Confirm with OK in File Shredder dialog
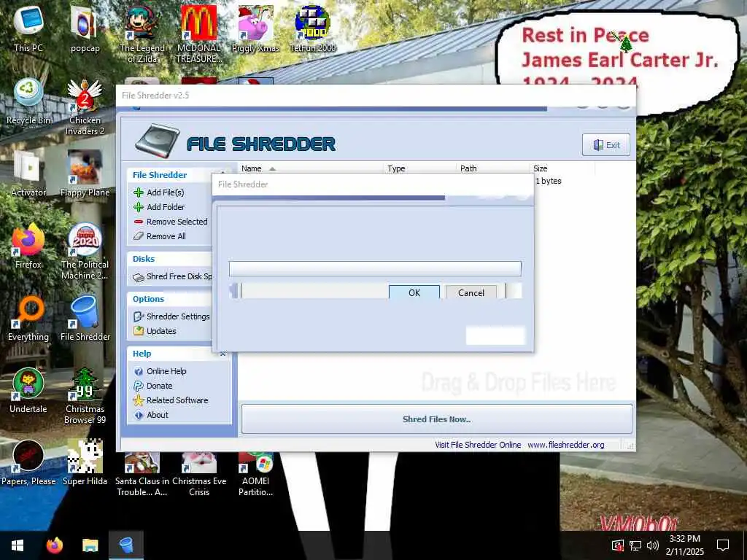747x560 pixels. pos(414,292)
